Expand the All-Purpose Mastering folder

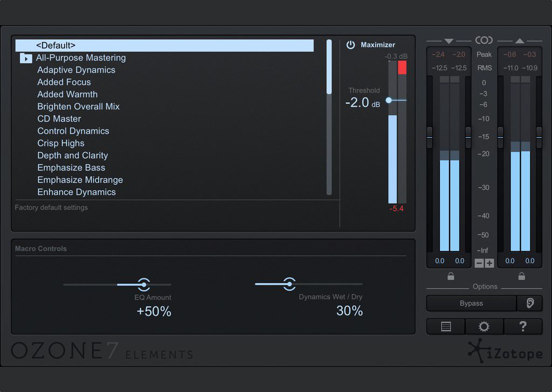[x=26, y=58]
